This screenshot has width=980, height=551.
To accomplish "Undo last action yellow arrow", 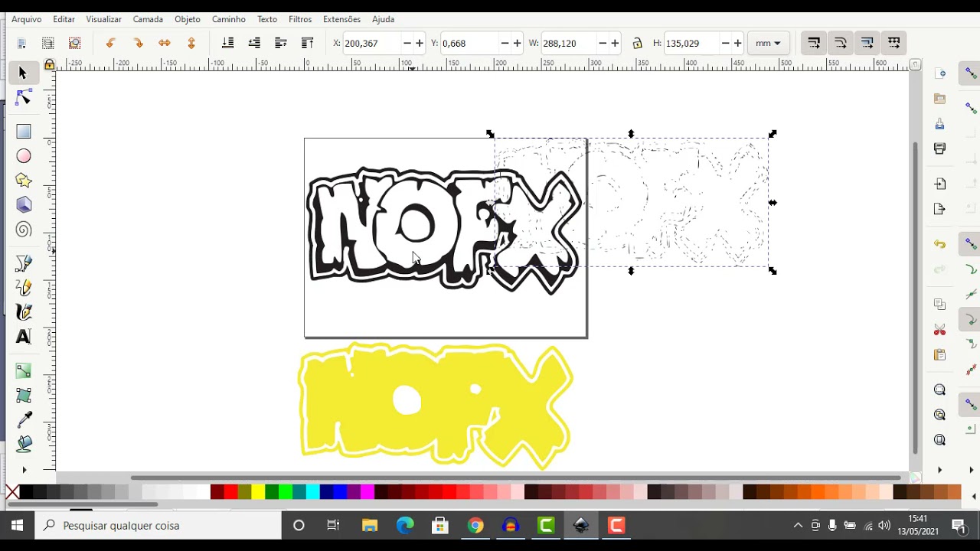I will pos(940,244).
